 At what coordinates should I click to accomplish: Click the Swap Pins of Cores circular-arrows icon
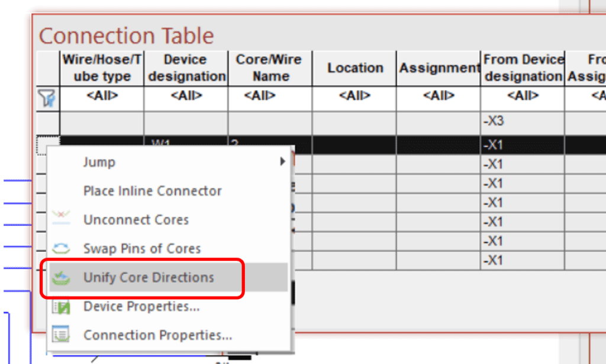[x=62, y=248]
